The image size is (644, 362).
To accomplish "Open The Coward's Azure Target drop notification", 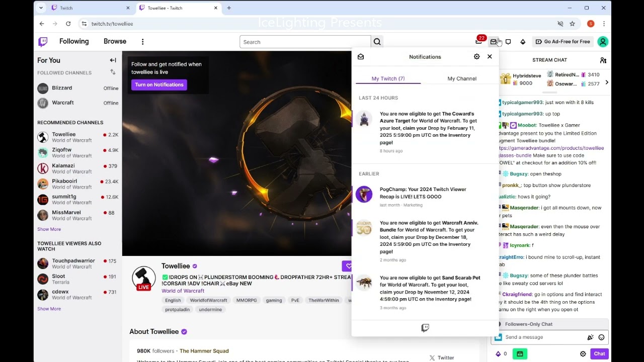I will pyautogui.click(x=425, y=132).
